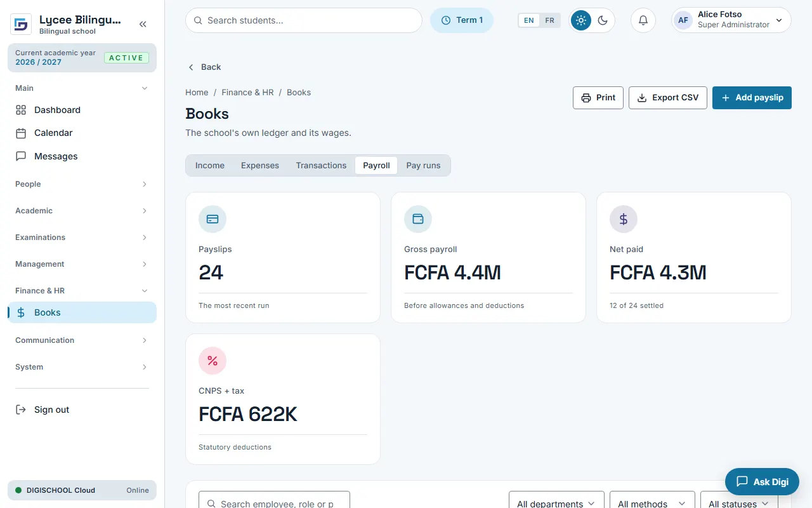This screenshot has height=508, width=812.
Task: Expand the Examinations sidebar section
Action: pos(82,237)
